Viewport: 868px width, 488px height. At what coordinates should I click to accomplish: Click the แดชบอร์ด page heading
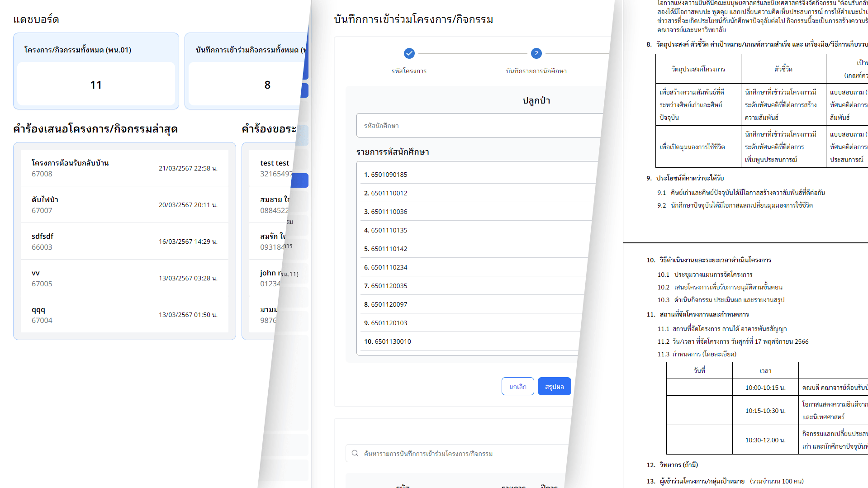pyautogui.click(x=36, y=19)
